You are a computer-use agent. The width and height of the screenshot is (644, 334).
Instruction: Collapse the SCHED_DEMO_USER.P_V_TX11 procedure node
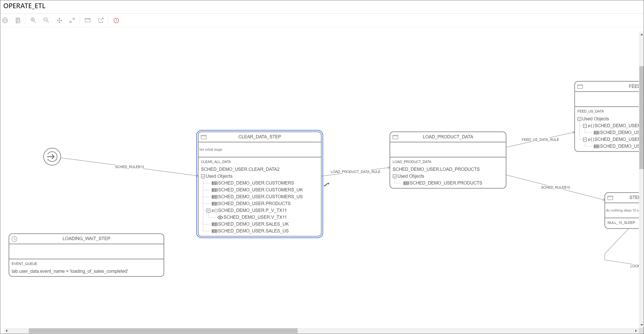click(208, 210)
